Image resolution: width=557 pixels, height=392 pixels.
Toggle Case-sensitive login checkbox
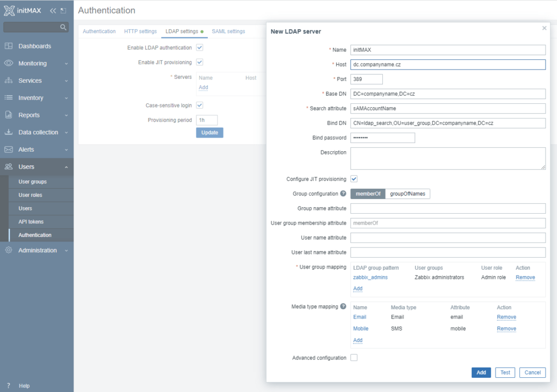(x=200, y=105)
